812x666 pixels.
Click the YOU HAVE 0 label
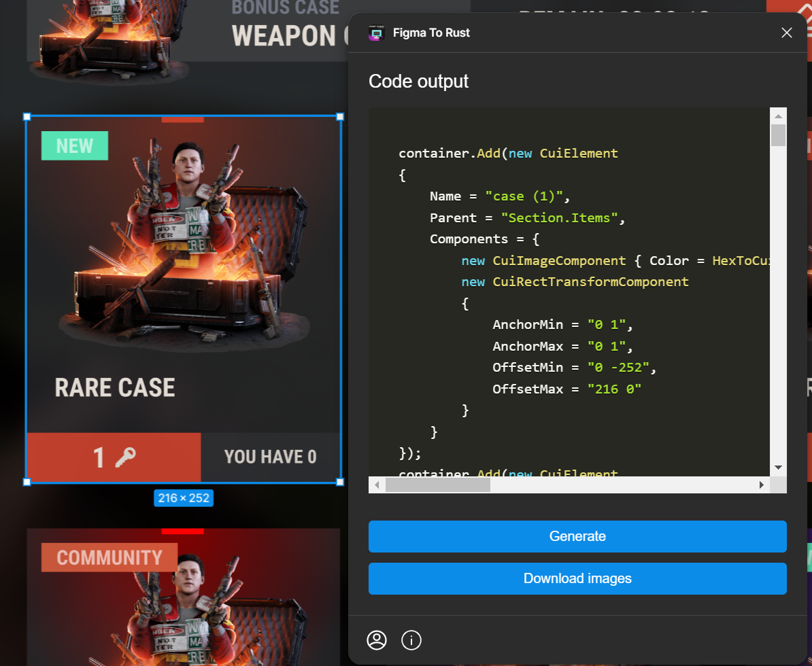pos(270,457)
